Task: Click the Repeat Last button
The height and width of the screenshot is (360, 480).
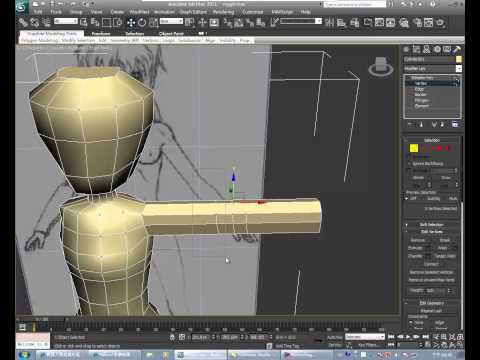Action: tap(431, 311)
